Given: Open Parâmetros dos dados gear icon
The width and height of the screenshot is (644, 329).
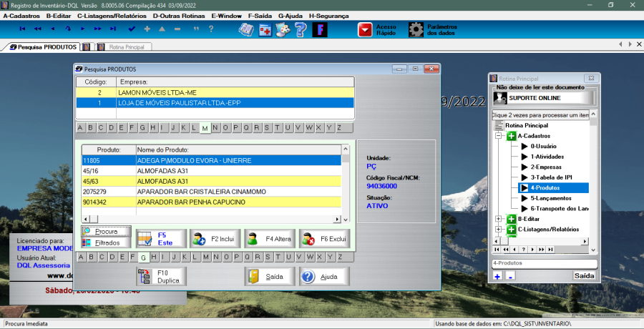Looking at the screenshot, I should coord(416,29).
